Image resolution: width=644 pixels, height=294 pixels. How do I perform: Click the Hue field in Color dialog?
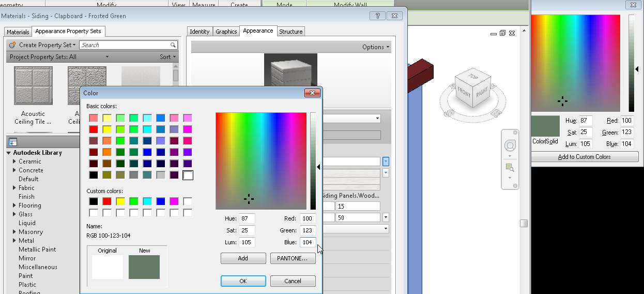[247, 218]
